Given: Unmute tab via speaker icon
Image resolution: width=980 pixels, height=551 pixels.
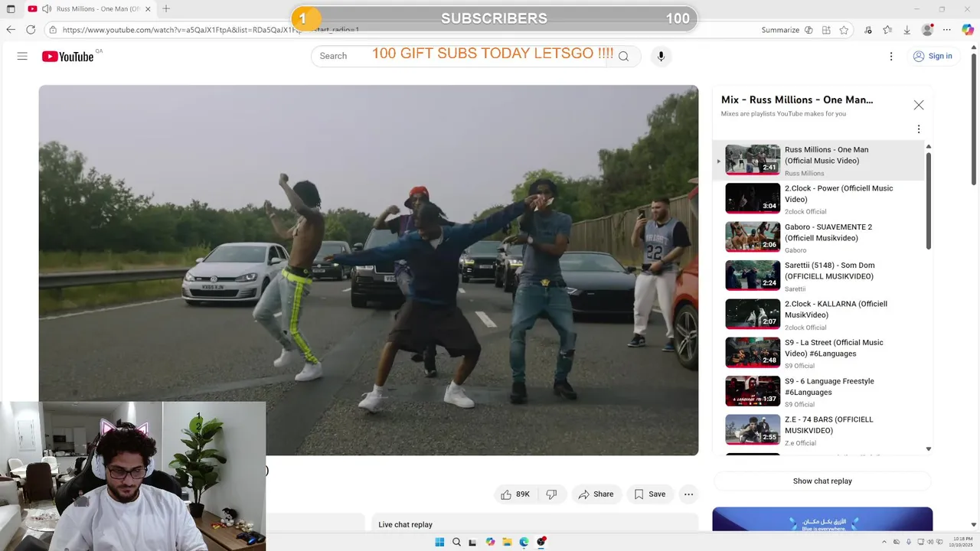Looking at the screenshot, I should click(x=47, y=9).
